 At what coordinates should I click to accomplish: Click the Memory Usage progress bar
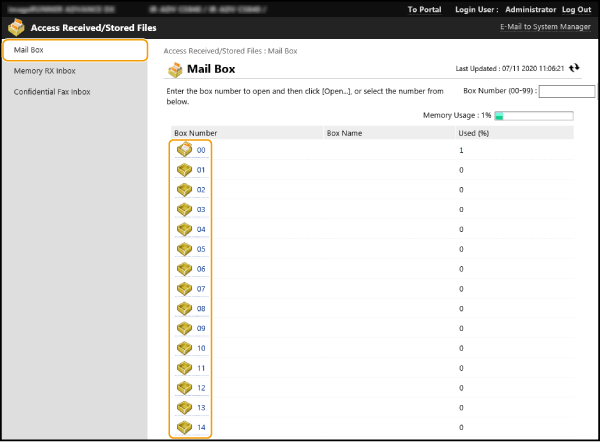[533, 116]
